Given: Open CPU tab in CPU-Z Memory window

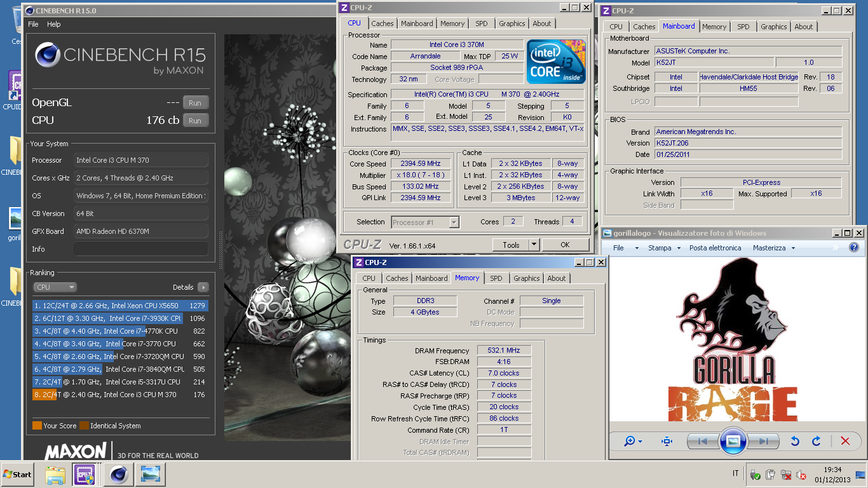Looking at the screenshot, I should click(x=369, y=278).
